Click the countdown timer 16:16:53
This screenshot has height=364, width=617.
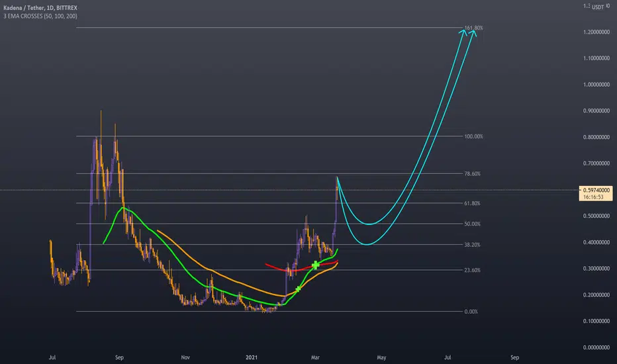pos(593,197)
